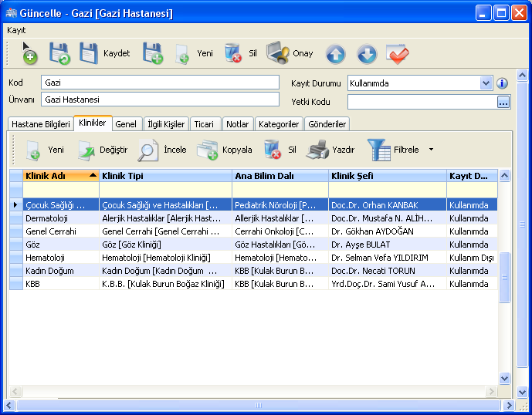Open the Kayıt menu

pyautogui.click(x=16, y=30)
